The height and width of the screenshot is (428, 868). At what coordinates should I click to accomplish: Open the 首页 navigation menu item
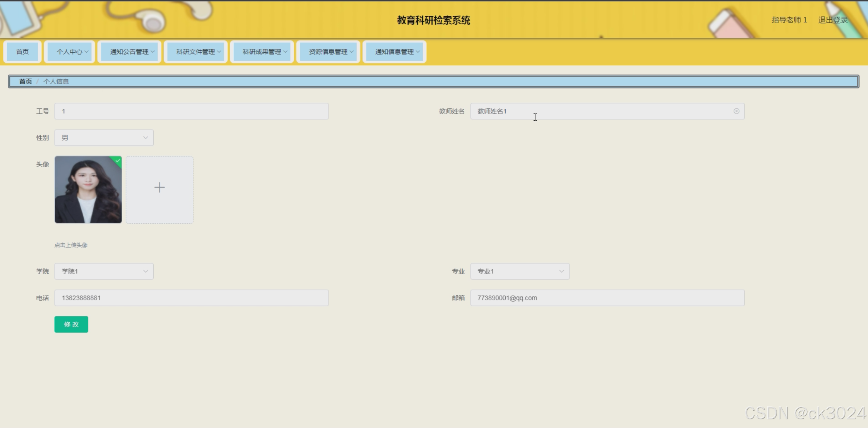point(22,52)
